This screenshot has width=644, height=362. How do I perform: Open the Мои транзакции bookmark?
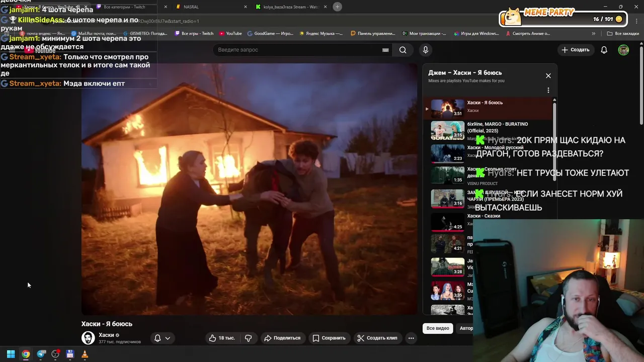(x=424, y=34)
